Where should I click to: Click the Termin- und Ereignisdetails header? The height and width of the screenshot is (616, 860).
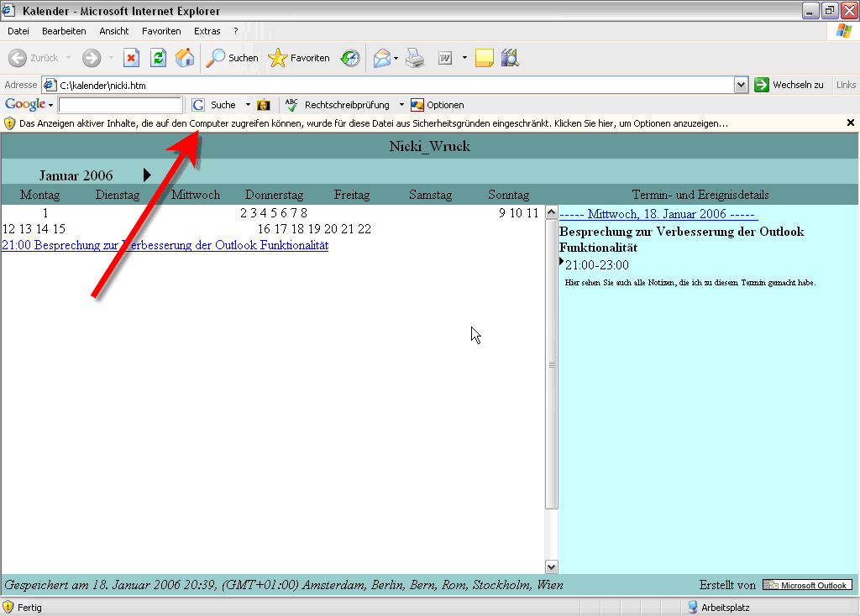[700, 195]
